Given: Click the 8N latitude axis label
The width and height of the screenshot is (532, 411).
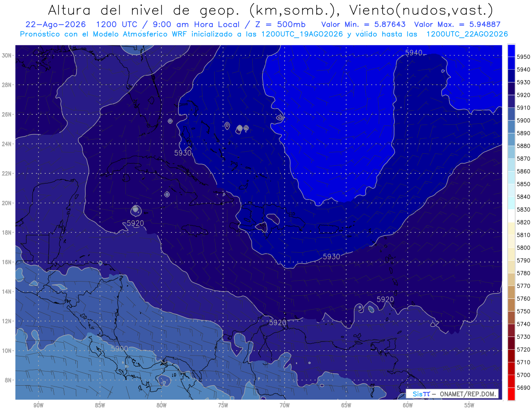Looking at the screenshot, I should pos(9,380).
